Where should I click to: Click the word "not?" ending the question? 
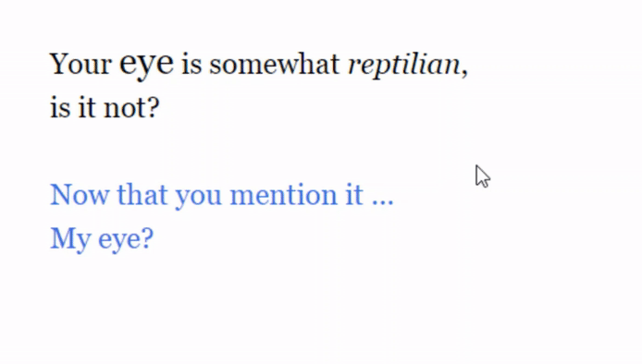[x=131, y=108]
